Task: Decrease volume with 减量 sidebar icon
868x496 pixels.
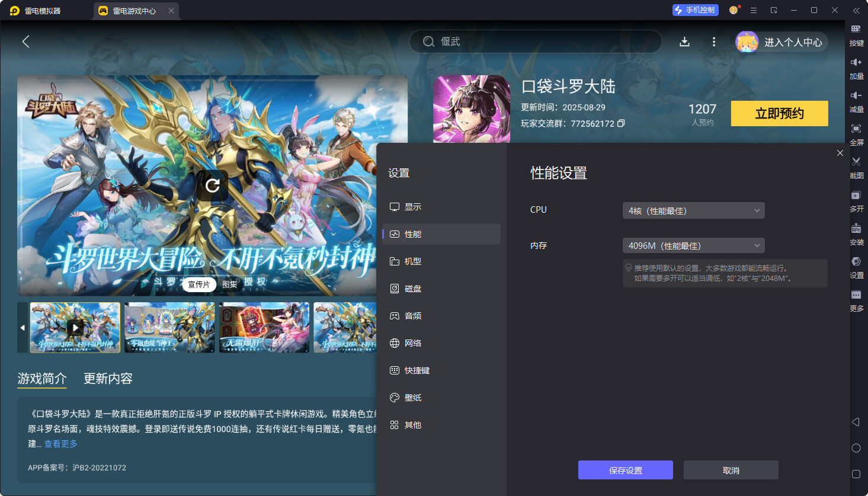Action: pyautogui.click(x=856, y=101)
